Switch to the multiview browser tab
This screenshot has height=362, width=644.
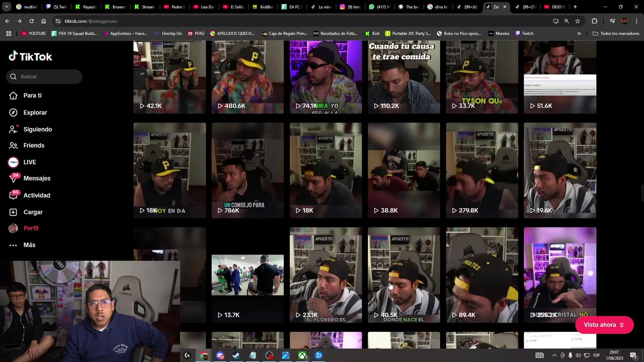click(x=27, y=7)
